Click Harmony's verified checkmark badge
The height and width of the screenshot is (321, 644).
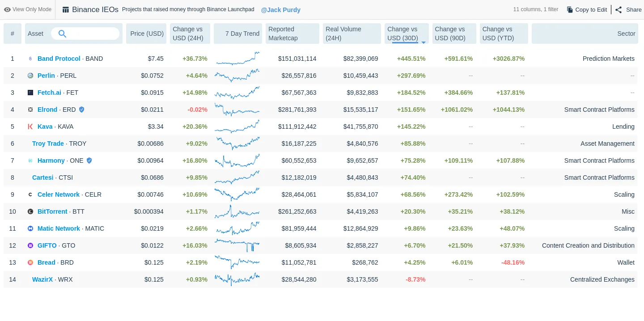click(x=89, y=160)
